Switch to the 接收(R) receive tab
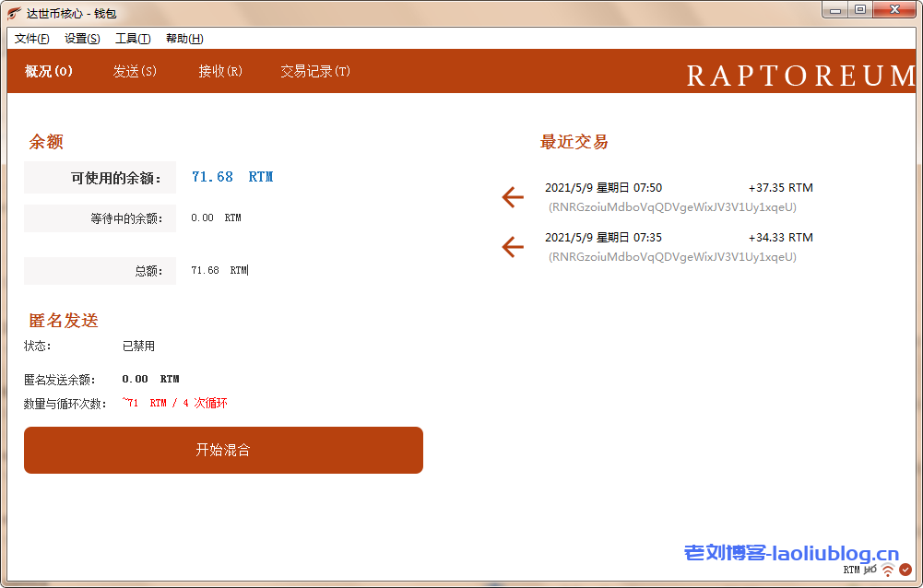Image resolution: width=923 pixels, height=588 pixels. 220,72
